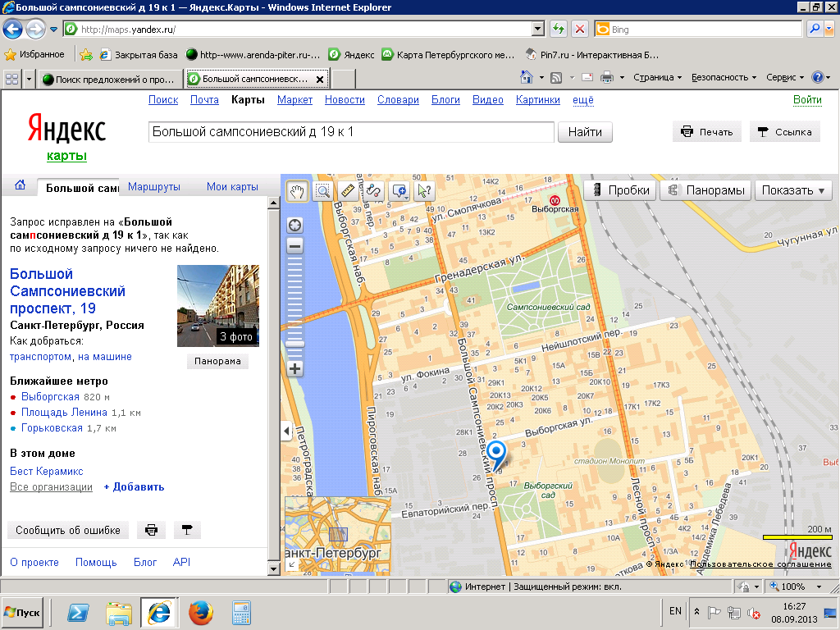Viewport: 840px width, 630px height.
Task: Switch to the Мои карты tab
Action: tap(232, 187)
